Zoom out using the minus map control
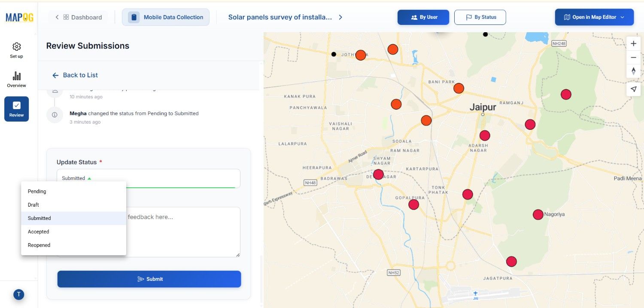644x308 pixels. [633, 57]
